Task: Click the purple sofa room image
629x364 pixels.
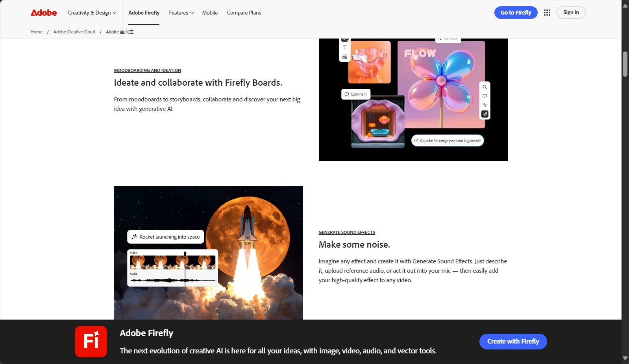Action: click(x=378, y=121)
